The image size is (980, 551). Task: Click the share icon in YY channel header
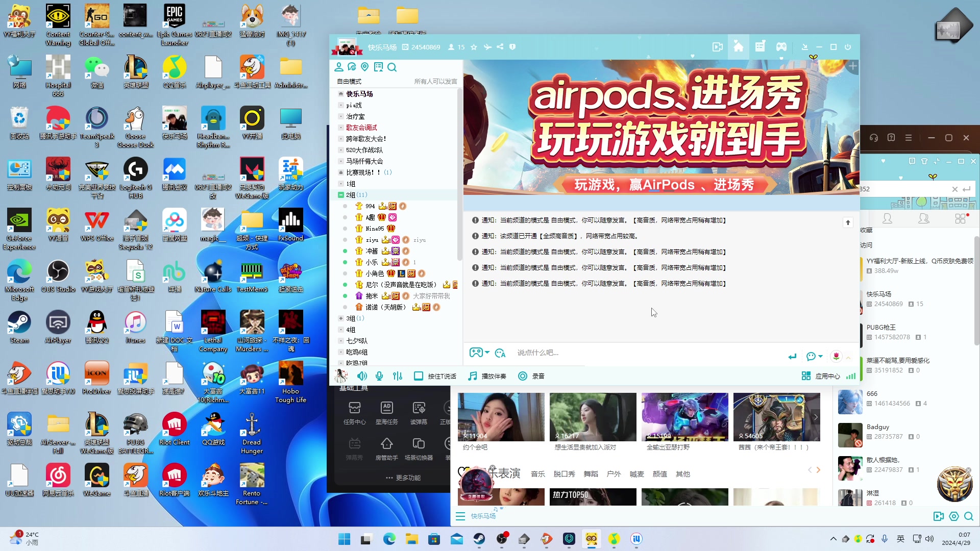500,47
